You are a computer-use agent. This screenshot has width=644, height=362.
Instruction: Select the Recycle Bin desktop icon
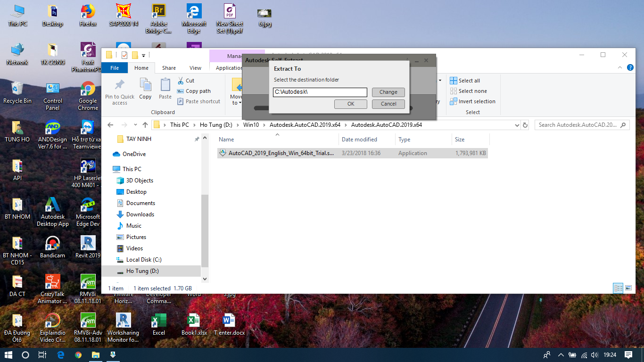coord(17,92)
